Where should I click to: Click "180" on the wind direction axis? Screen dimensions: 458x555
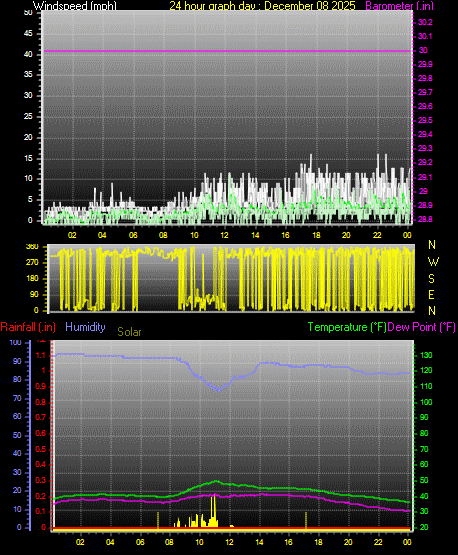click(x=32, y=279)
